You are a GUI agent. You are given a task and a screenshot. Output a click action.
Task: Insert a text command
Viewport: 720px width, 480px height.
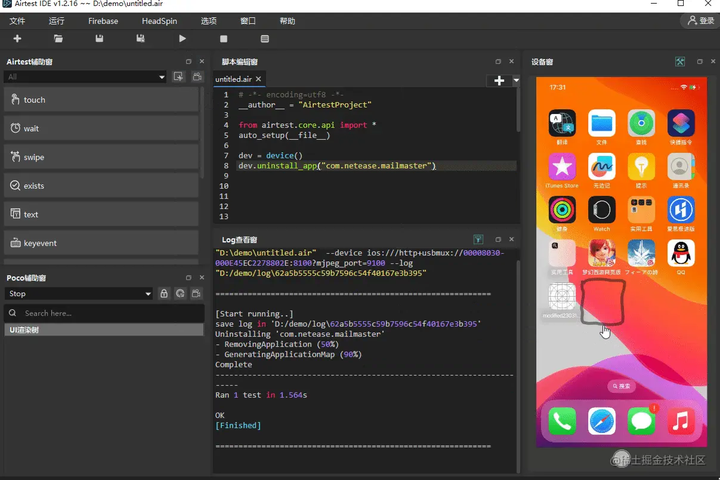coord(101,215)
